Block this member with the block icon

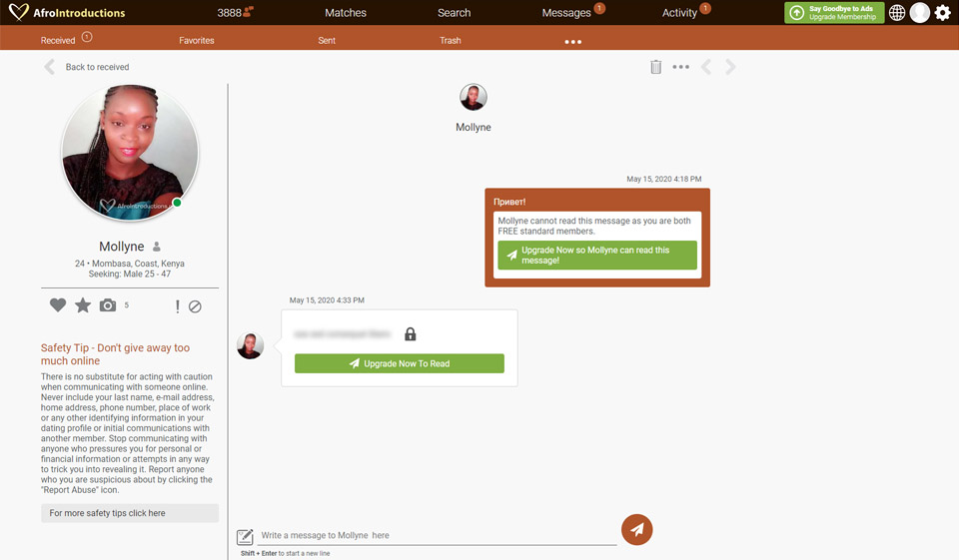[x=195, y=306]
